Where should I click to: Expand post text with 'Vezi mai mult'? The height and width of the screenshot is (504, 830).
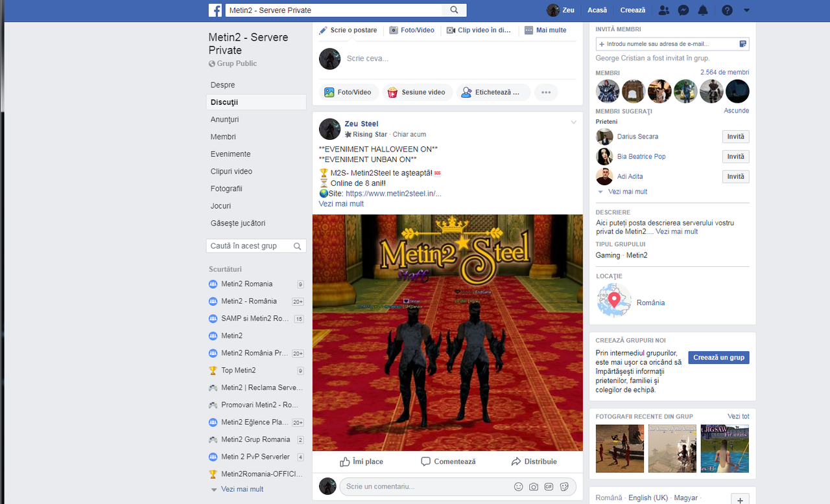click(341, 203)
